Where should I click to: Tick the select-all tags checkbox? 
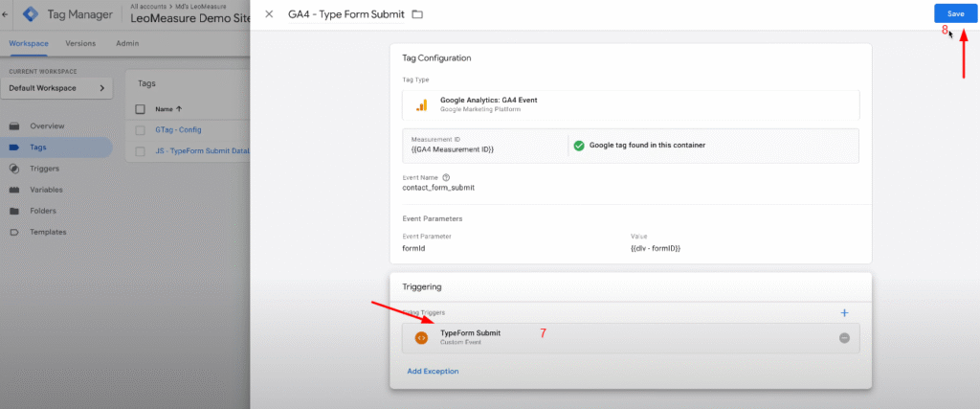click(141, 109)
